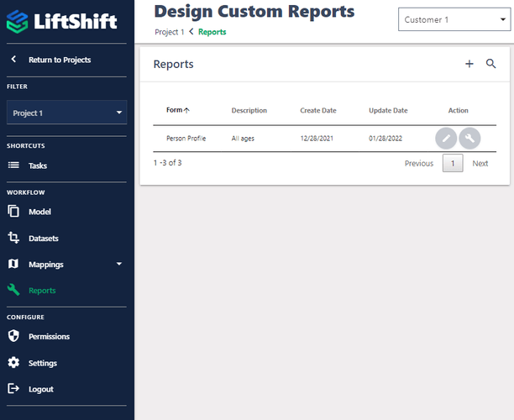The image size is (514, 420).
Task: Select Model in the workflow menu
Action: click(39, 212)
